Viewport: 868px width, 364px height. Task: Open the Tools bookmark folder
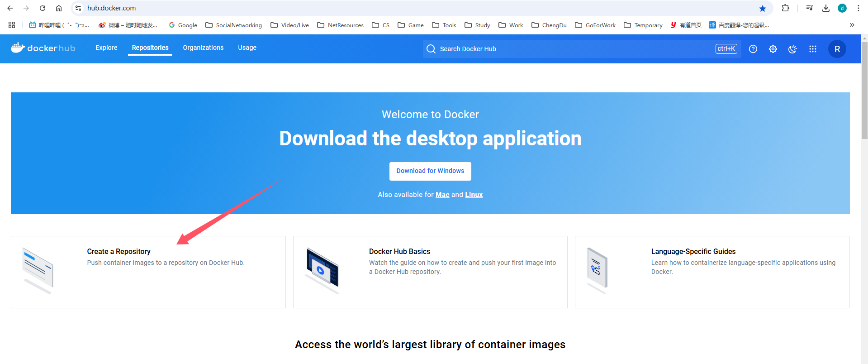[444, 25]
